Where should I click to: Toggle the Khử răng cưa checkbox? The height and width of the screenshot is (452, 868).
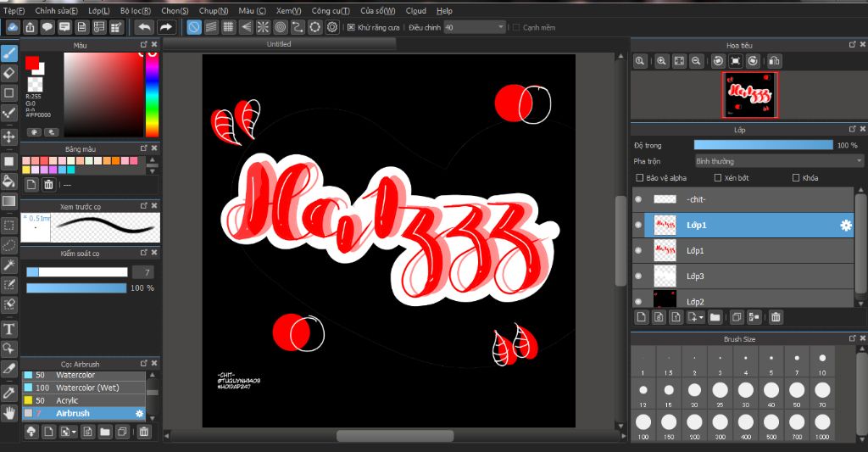[x=351, y=27]
